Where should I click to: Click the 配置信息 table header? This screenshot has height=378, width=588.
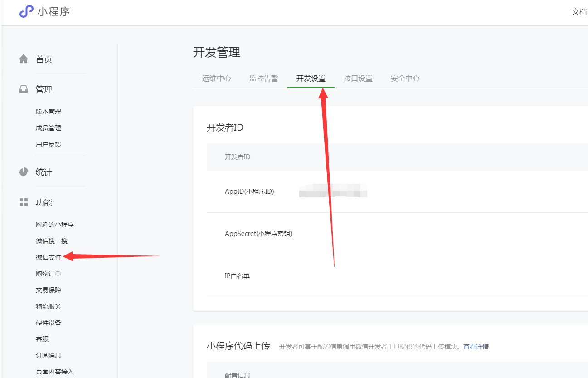tap(238, 375)
